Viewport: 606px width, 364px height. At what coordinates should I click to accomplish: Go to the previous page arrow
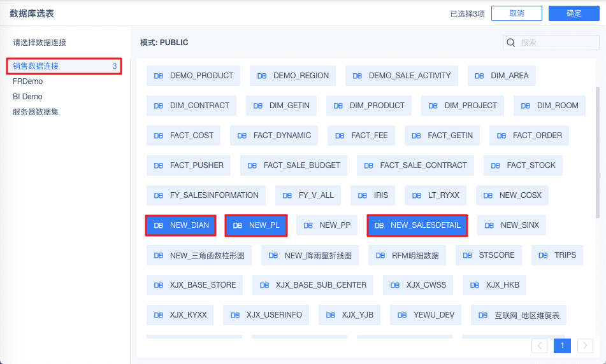pos(539,346)
